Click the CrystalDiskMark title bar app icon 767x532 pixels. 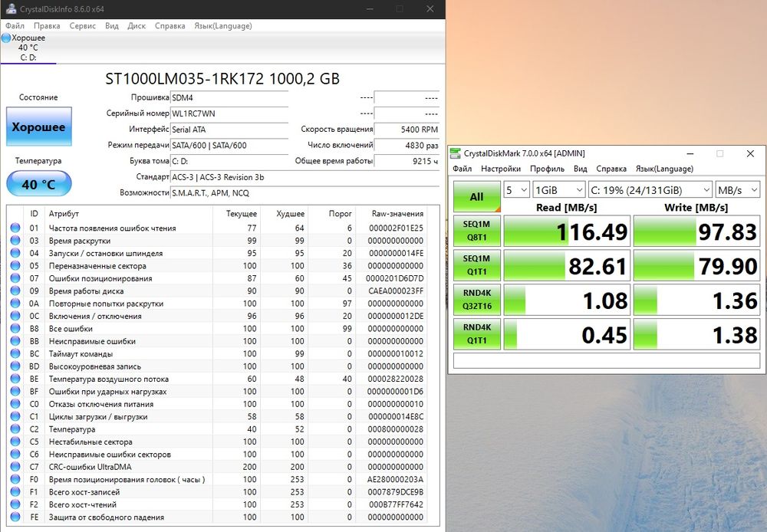(x=456, y=153)
